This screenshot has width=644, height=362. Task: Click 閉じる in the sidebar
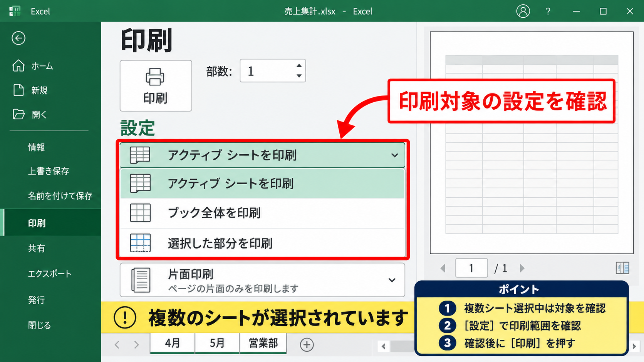tap(39, 325)
